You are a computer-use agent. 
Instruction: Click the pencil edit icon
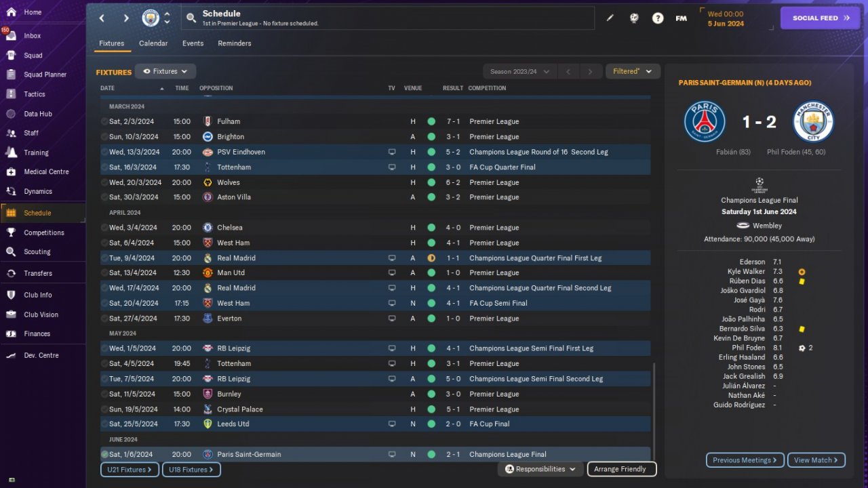pos(610,18)
